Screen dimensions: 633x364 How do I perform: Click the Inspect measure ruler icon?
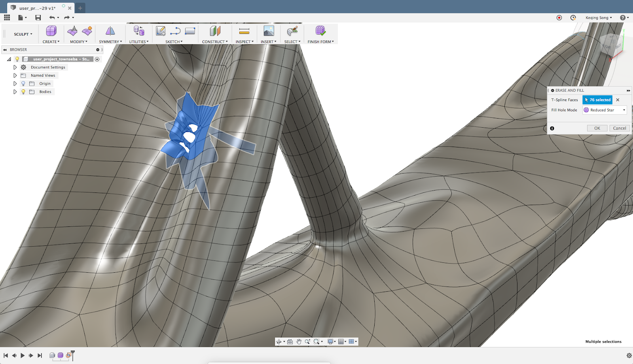(244, 31)
